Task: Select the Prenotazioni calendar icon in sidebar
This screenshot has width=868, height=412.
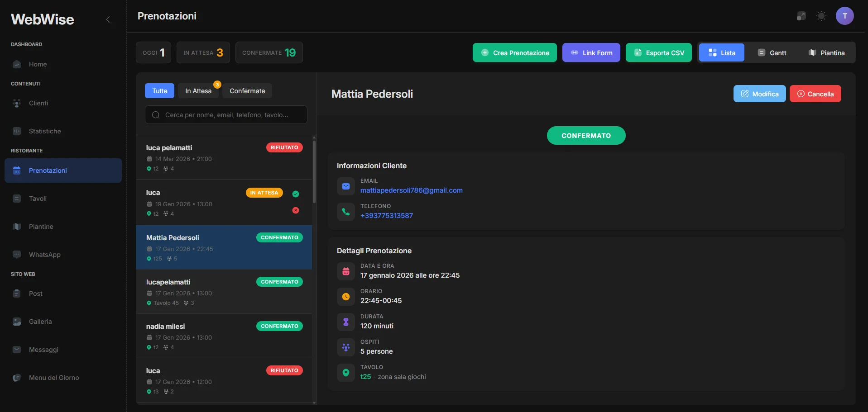Action: pos(17,170)
